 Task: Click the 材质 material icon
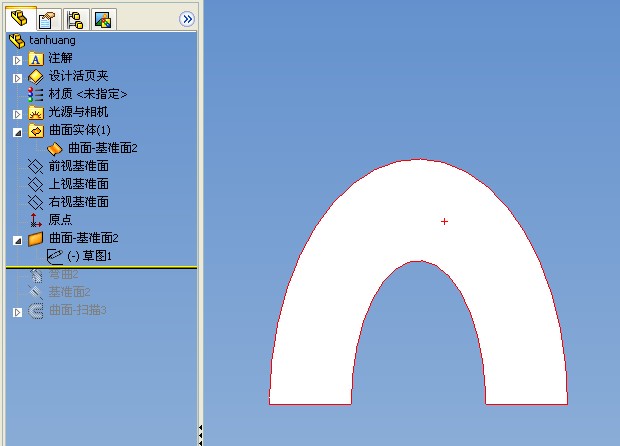tap(35, 94)
